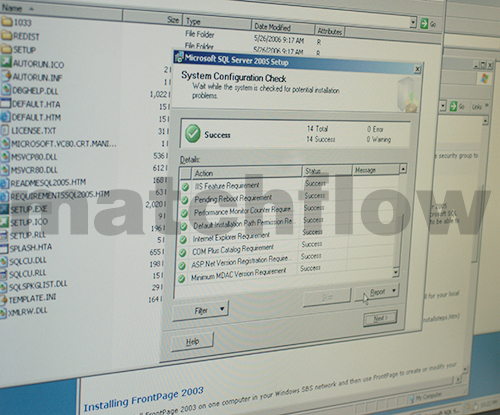Viewport: 500px width, 415px height.
Task: Click the green Go arrow in Explorer
Action: (x=424, y=23)
